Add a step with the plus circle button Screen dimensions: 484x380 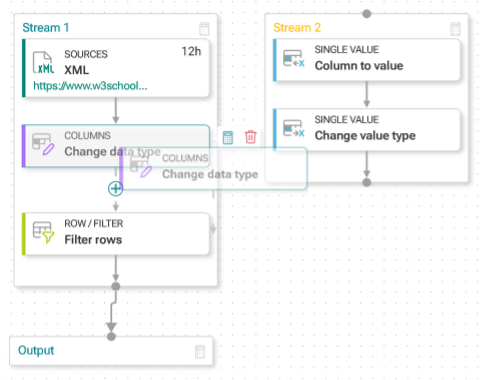coord(116,189)
